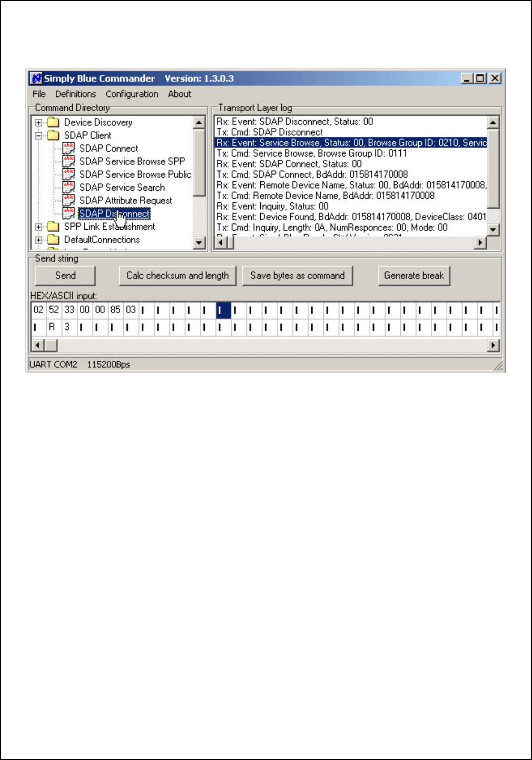Expand the SPP Link Establishment node
Viewport: 532px width, 760px height.
(x=38, y=227)
